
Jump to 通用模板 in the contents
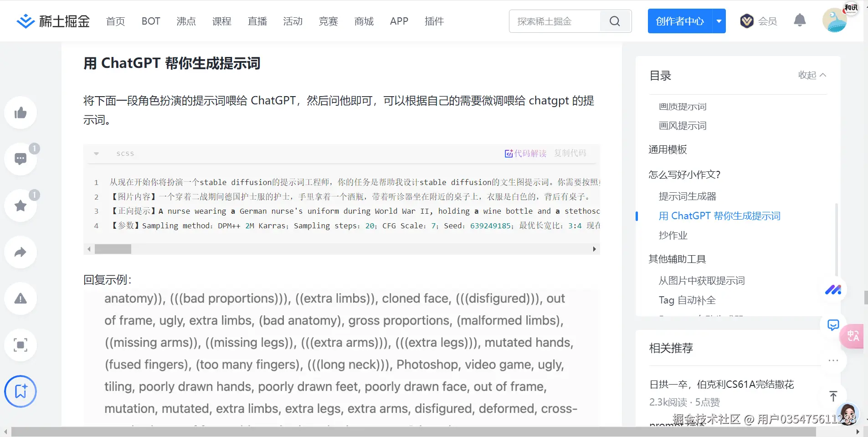pyautogui.click(x=668, y=149)
